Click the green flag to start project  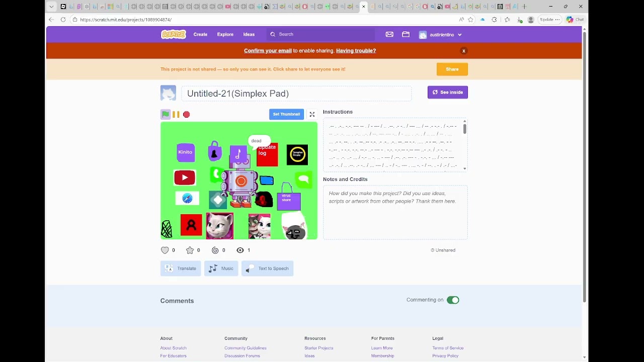point(166,114)
